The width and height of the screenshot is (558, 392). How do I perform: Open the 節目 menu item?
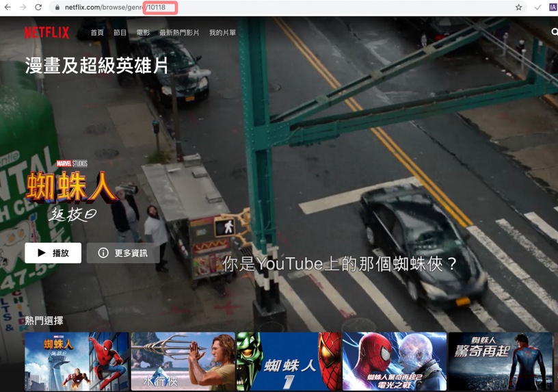(x=120, y=33)
